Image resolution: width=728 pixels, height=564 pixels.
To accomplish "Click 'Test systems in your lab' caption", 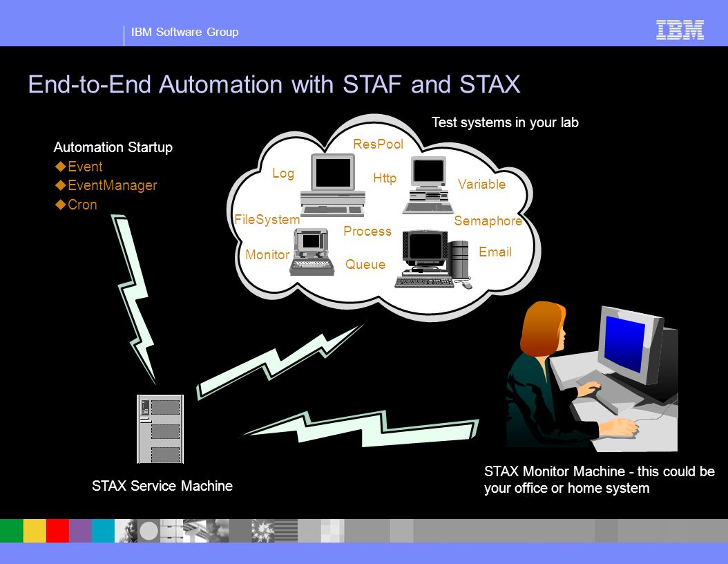I will click(505, 122).
